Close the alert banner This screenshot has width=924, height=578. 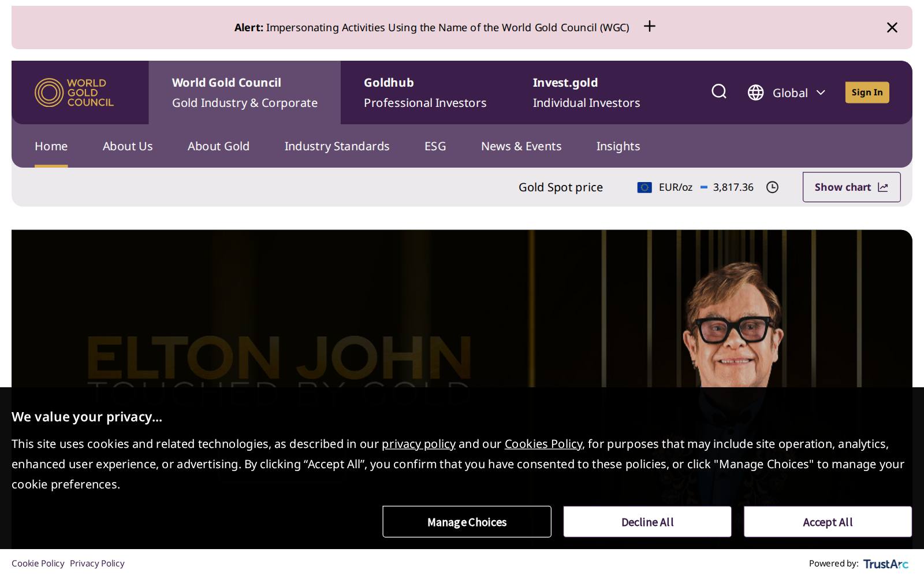(892, 27)
